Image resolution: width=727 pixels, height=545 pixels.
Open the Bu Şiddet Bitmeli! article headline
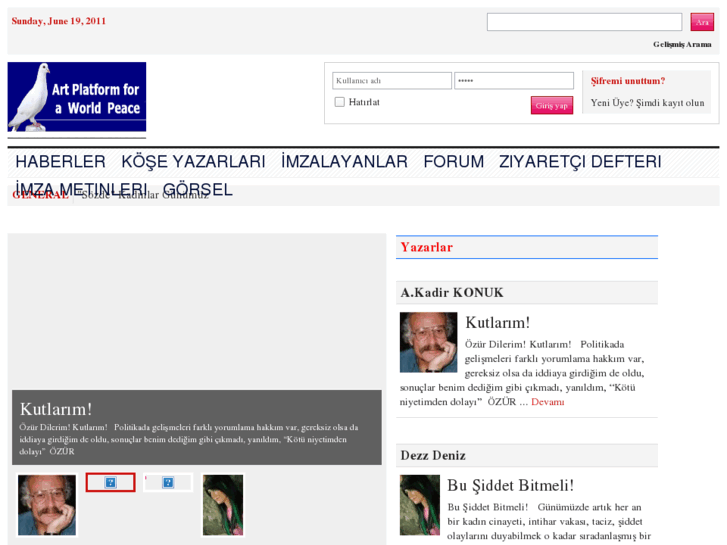(x=510, y=485)
